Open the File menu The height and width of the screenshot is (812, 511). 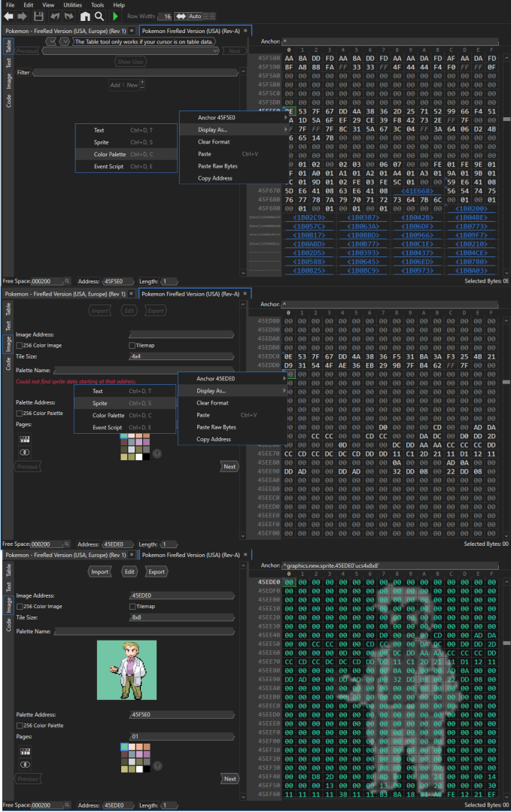(11, 5)
